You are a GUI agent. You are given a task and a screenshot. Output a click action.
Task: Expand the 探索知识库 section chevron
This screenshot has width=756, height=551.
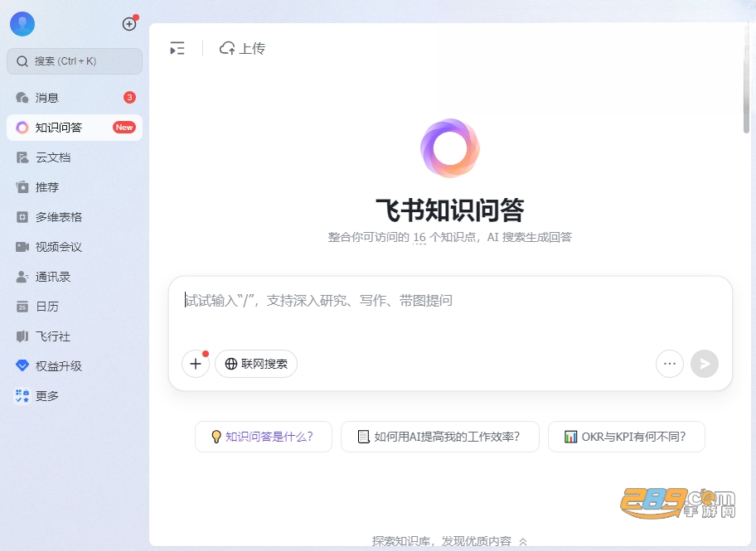tap(523, 542)
